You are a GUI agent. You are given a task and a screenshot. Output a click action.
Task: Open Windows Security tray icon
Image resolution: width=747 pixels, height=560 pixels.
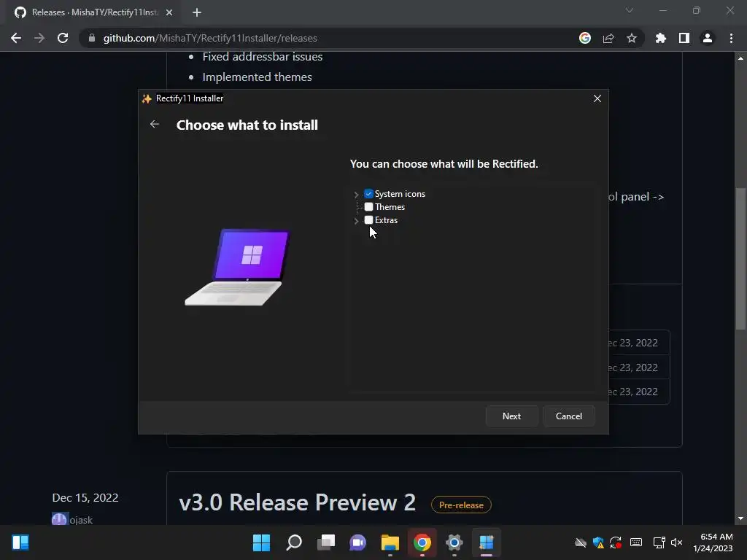598,542
